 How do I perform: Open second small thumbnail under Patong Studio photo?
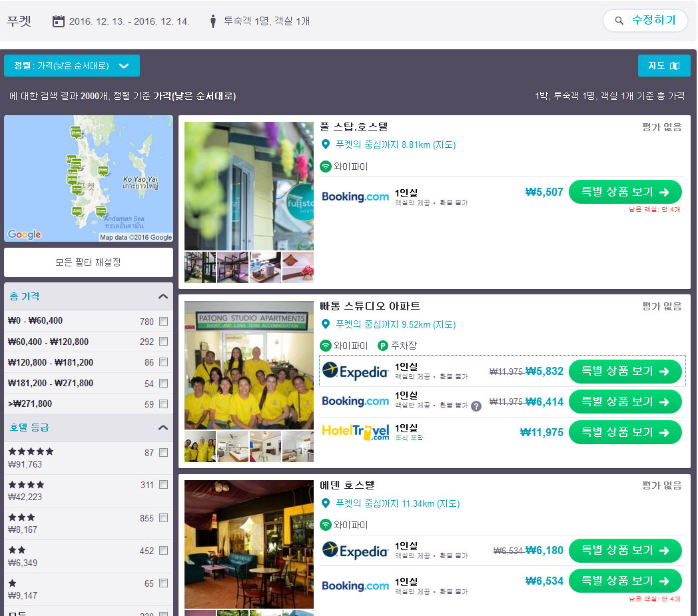[x=233, y=446]
